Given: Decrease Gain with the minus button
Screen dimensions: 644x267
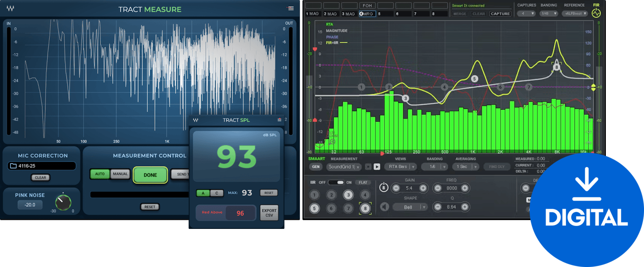Looking at the screenshot, I should pos(396,188).
